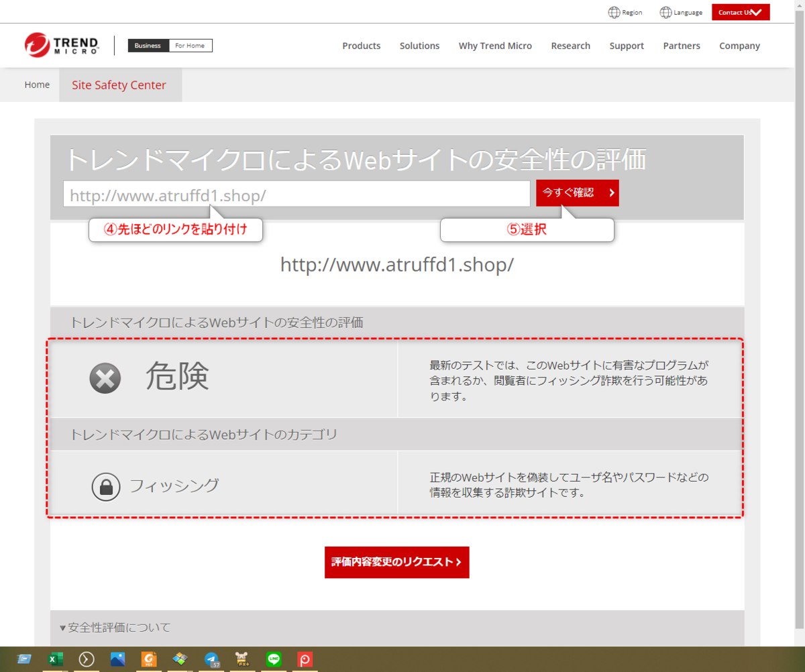The height and width of the screenshot is (672, 805).
Task: Click the description starting 正規のWebサイトを偽装して
Action: tap(569, 486)
